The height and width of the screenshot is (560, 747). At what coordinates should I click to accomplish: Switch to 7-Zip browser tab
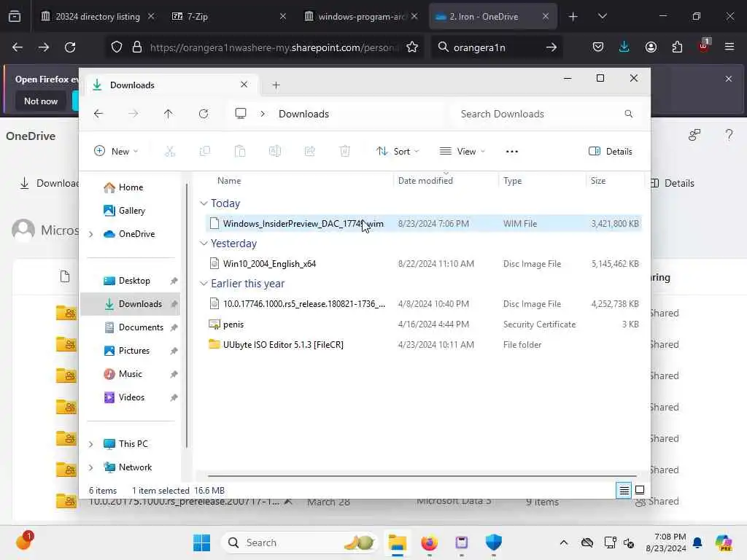click(228, 16)
